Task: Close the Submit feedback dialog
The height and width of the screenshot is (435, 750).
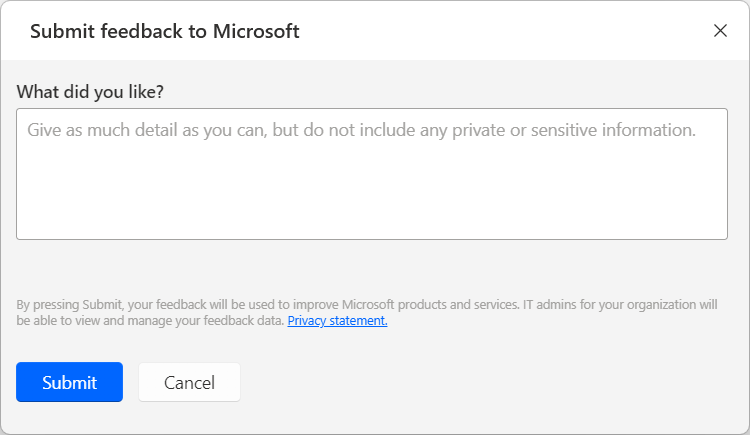Action: tap(720, 30)
